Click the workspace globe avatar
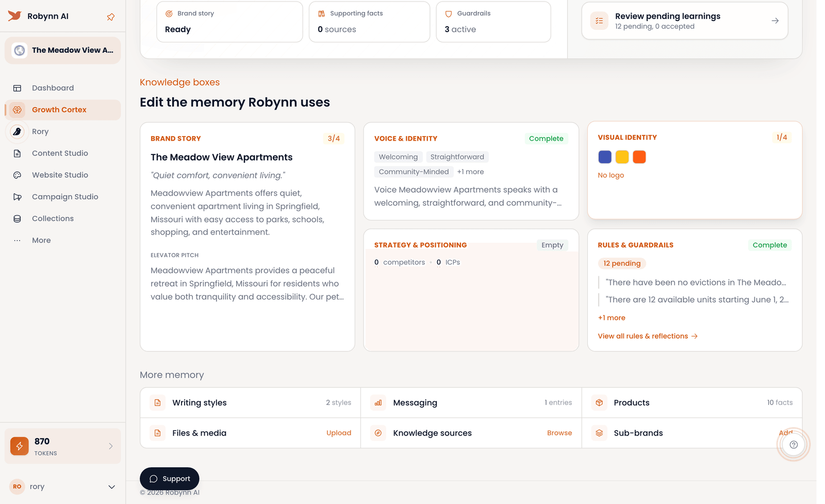The height and width of the screenshot is (504, 825). [20, 51]
